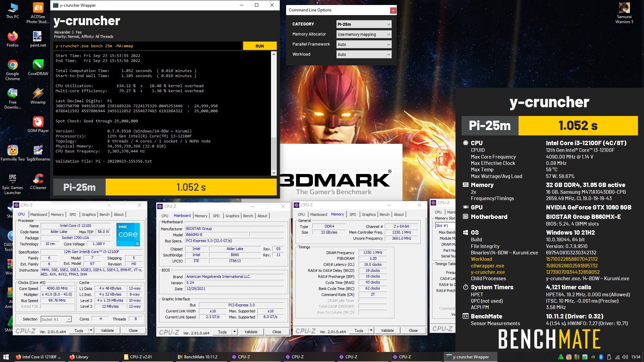Open ACDSee Photo Studio desktop icon

pyautogui.click(x=38, y=13)
